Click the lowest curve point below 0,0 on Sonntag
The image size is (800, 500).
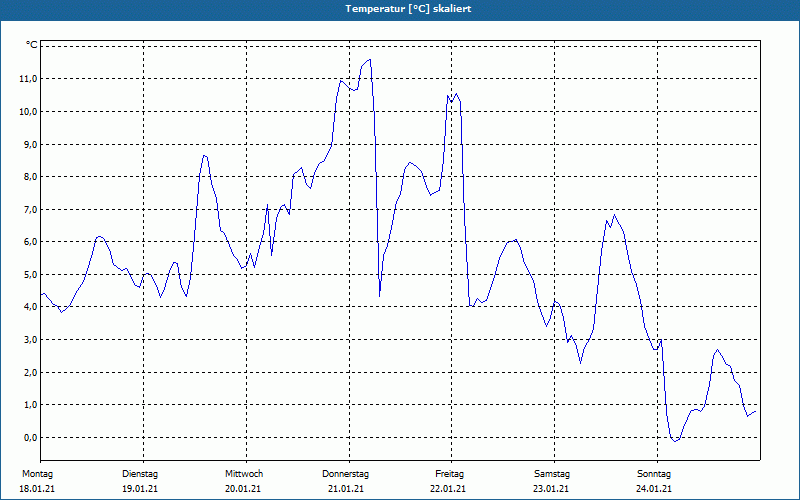pos(675,441)
